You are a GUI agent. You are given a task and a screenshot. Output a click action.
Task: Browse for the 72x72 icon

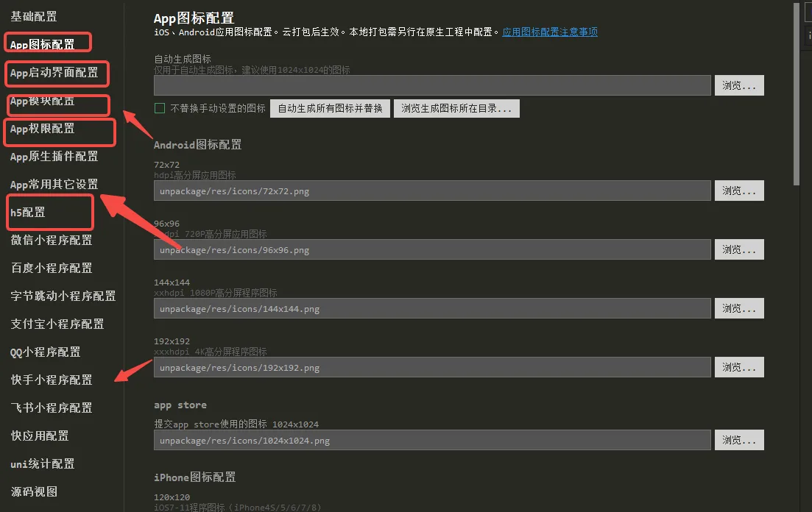(739, 191)
